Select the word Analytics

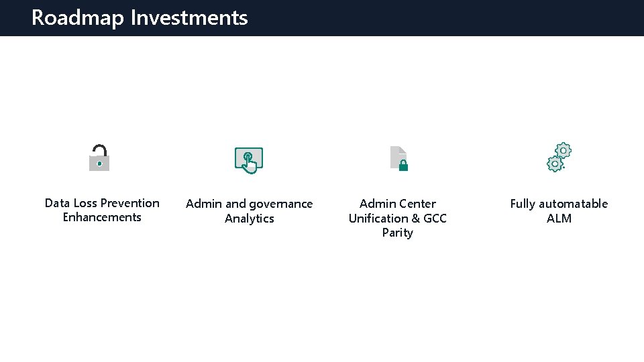tap(249, 219)
